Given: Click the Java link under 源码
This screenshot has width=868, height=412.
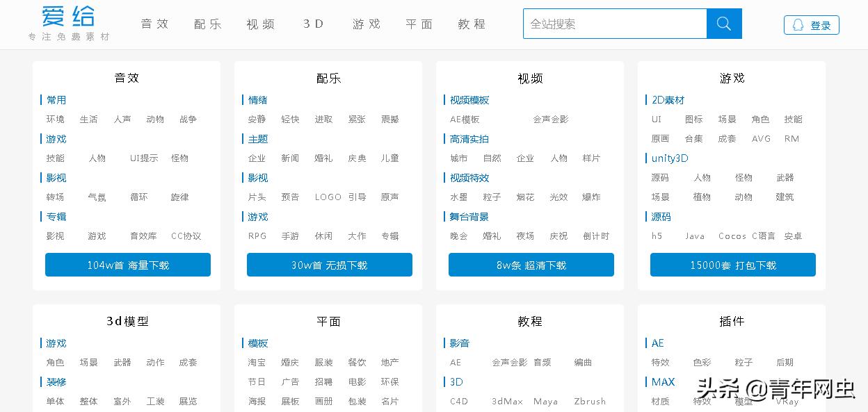Looking at the screenshot, I should tap(695, 236).
